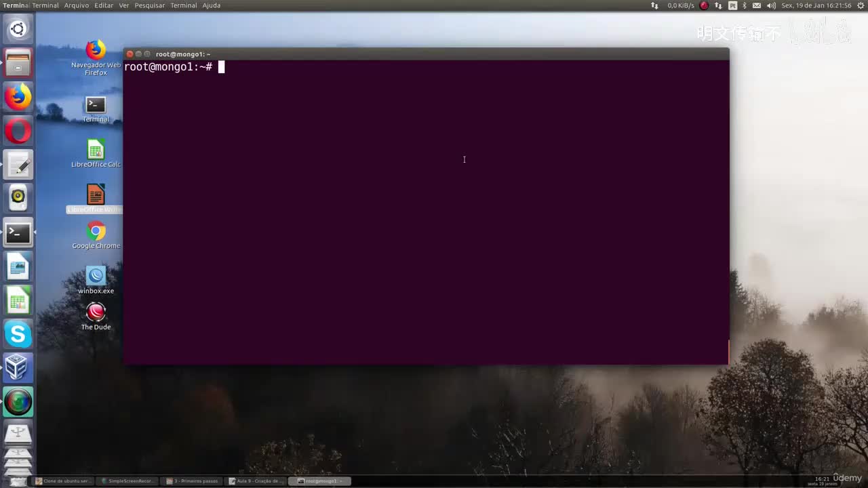The width and height of the screenshot is (868, 488).
Task: Launch Firefox from the dock
Action: [18, 97]
